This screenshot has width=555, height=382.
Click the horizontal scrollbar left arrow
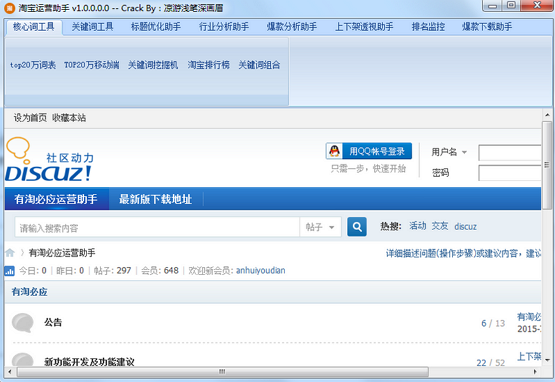pos(10,372)
